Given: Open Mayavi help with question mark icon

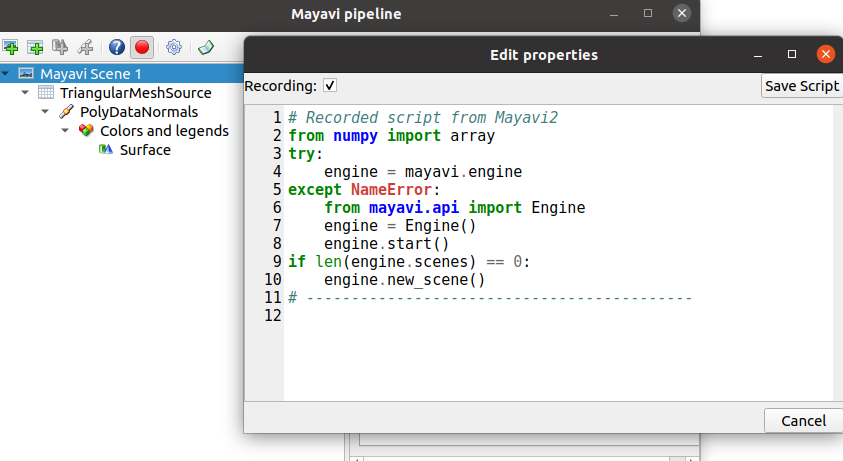Looking at the screenshot, I should tap(117, 47).
